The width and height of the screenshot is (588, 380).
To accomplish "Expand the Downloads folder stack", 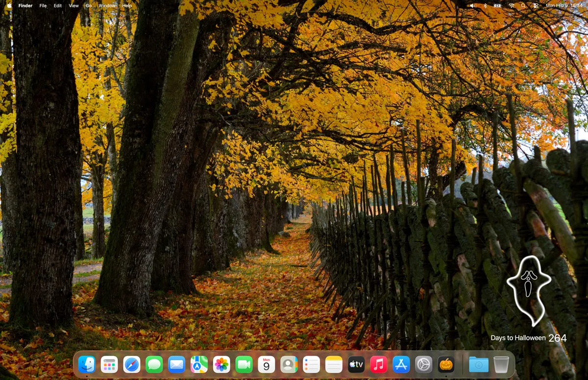I will (x=479, y=364).
